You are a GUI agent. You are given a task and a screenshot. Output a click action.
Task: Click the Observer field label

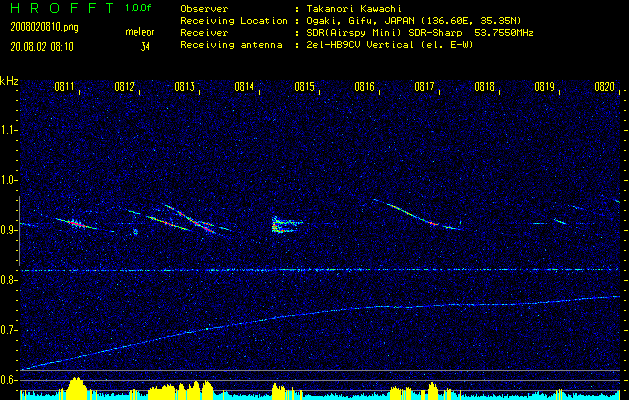[x=204, y=9]
